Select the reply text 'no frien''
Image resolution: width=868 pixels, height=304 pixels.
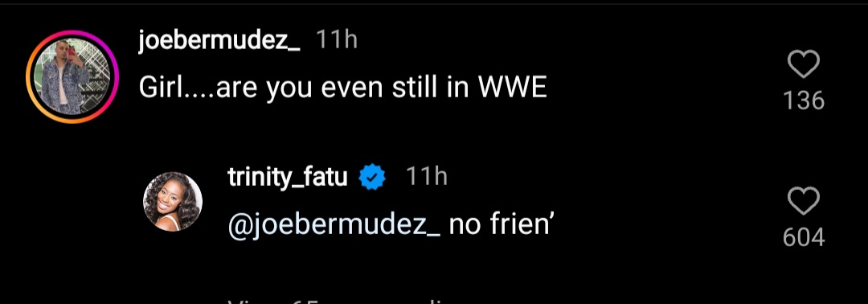[501, 225]
